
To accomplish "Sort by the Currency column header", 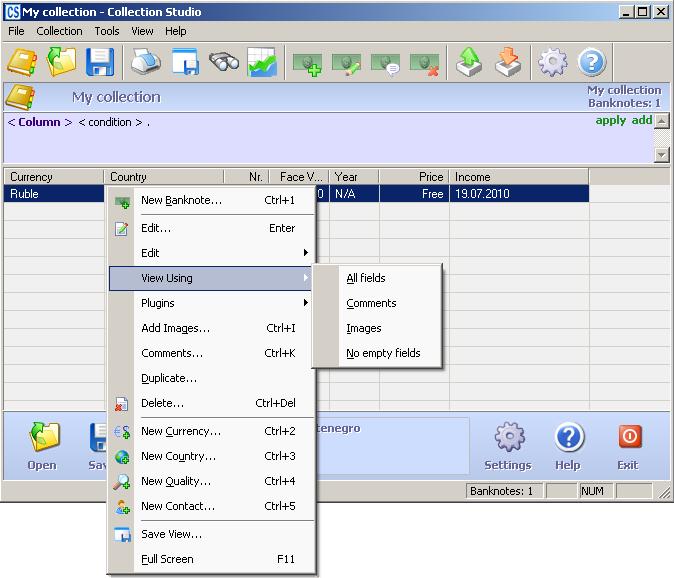I will point(54,177).
